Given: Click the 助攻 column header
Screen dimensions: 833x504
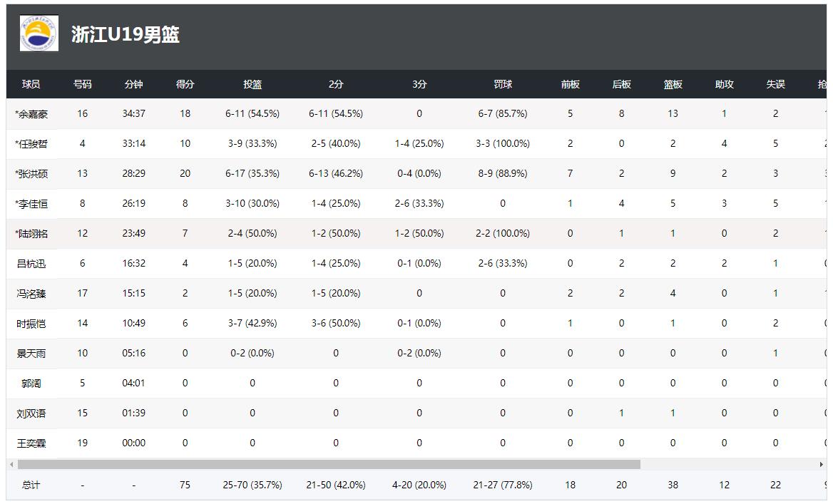Looking at the screenshot, I should click(x=724, y=84).
